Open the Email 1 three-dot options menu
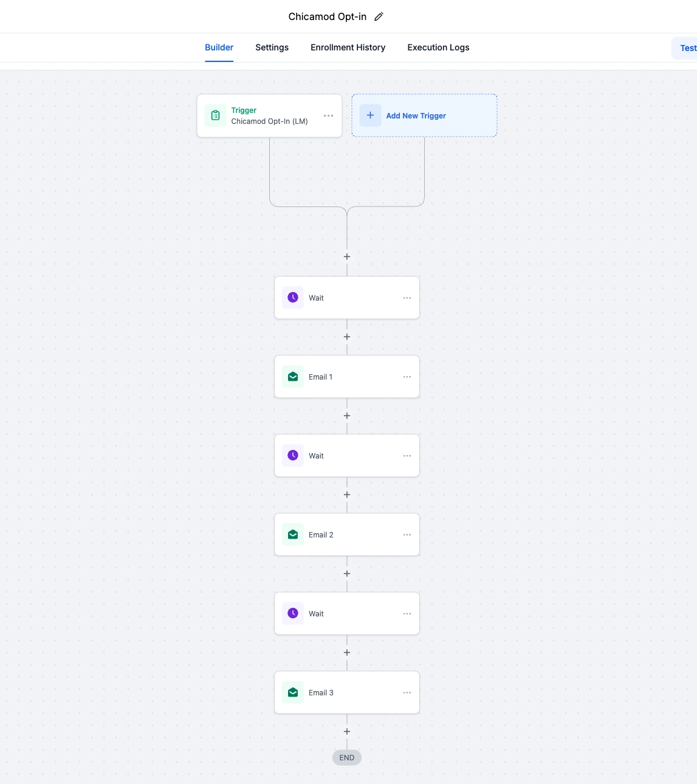The width and height of the screenshot is (697, 784). pyautogui.click(x=407, y=377)
